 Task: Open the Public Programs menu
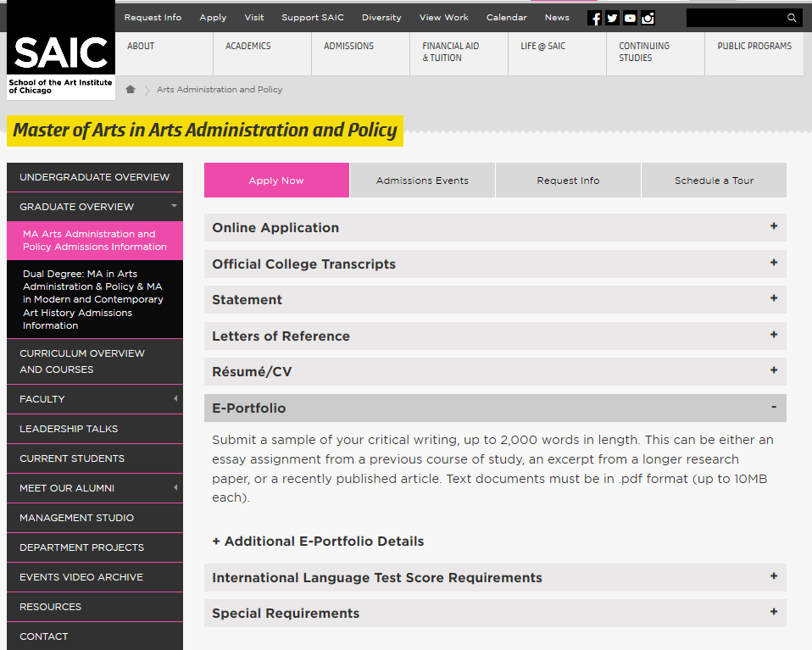[754, 54]
